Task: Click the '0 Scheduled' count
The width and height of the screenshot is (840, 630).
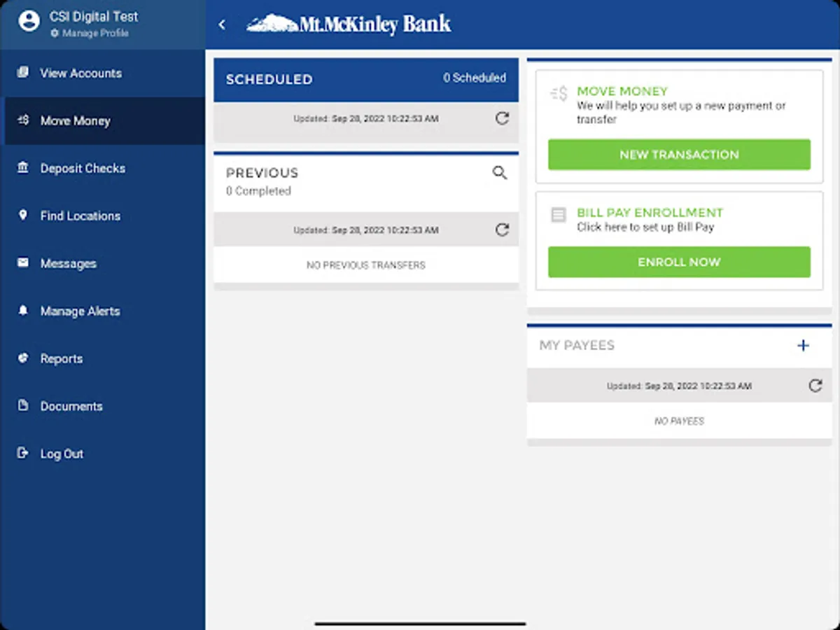Action: (474, 78)
